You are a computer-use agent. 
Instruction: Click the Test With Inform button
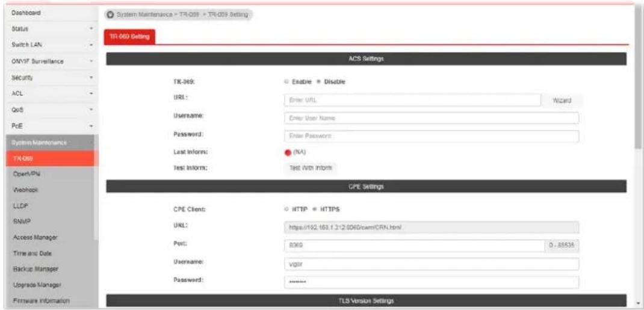point(311,168)
